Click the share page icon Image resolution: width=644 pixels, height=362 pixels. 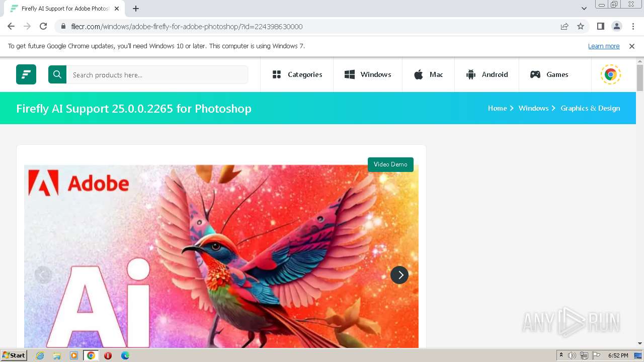pyautogui.click(x=565, y=26)
